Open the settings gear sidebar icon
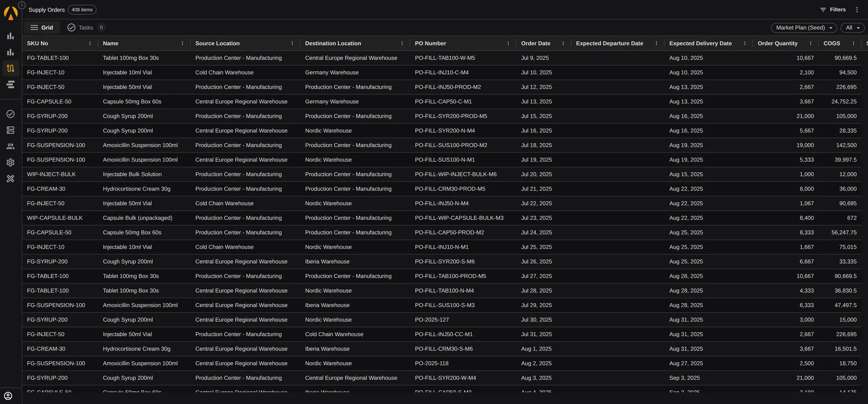The height and width of the screenshot is (404, 868). click(10, 162)
